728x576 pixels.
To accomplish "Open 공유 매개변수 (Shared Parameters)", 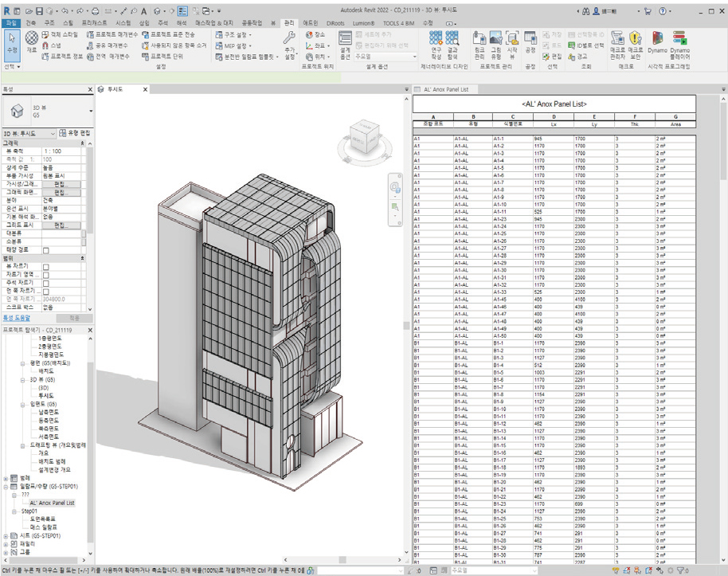I will (x=107, y=45).
